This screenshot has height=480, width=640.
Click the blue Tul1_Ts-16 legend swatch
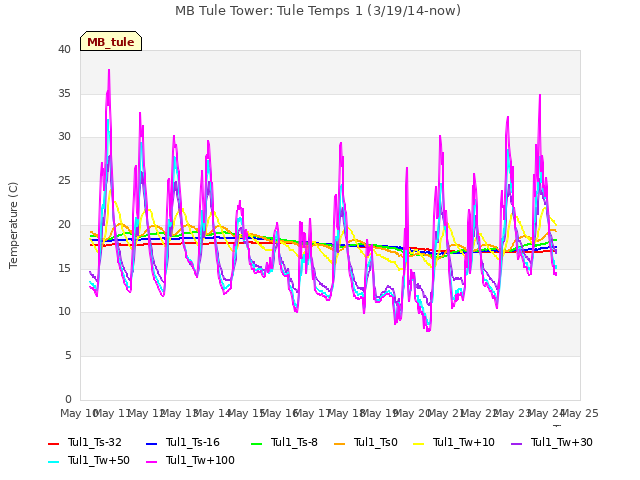(x=151, y=443)
